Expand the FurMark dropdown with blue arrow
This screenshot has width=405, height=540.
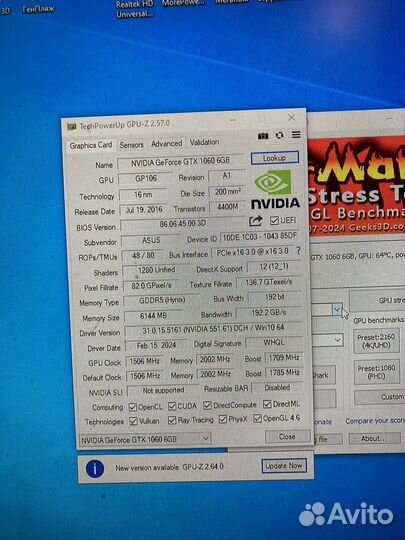tap(337, 309)
